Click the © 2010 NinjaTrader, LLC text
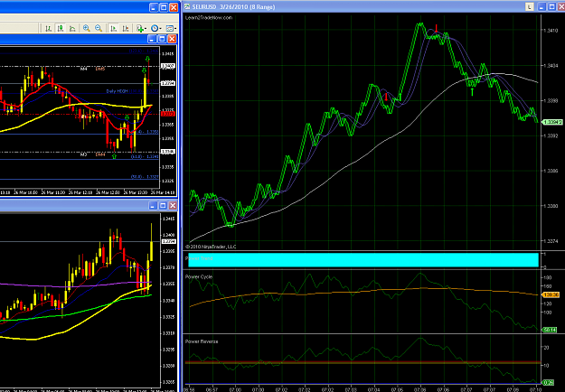 click(211, 247)
